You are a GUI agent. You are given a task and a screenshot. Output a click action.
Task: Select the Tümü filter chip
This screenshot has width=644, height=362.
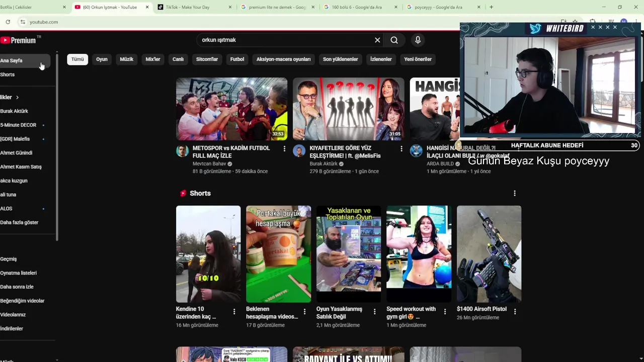77,59
